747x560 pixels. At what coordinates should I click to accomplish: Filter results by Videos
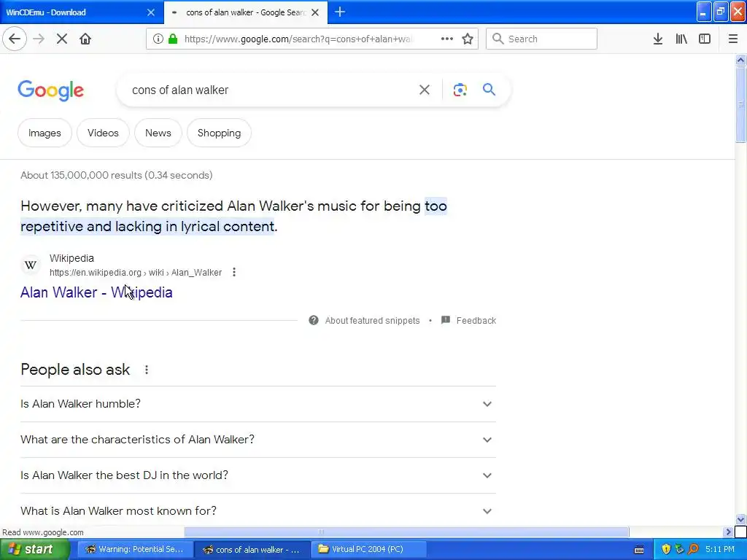[103, 133]
